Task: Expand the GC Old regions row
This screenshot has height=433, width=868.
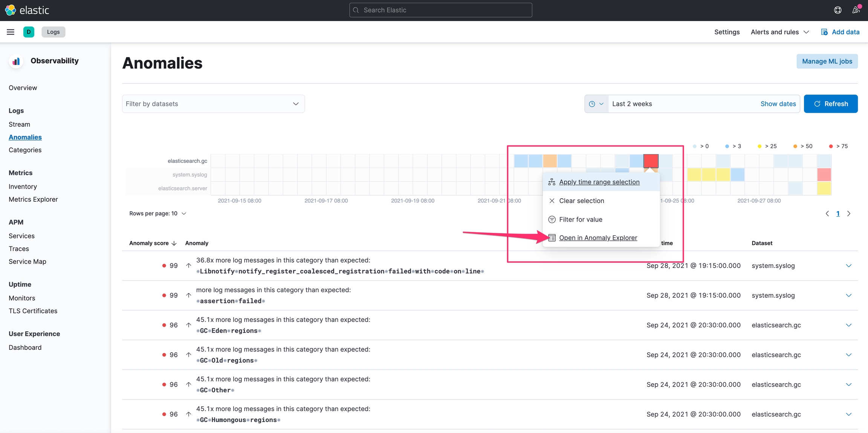Action: point(848,355)
